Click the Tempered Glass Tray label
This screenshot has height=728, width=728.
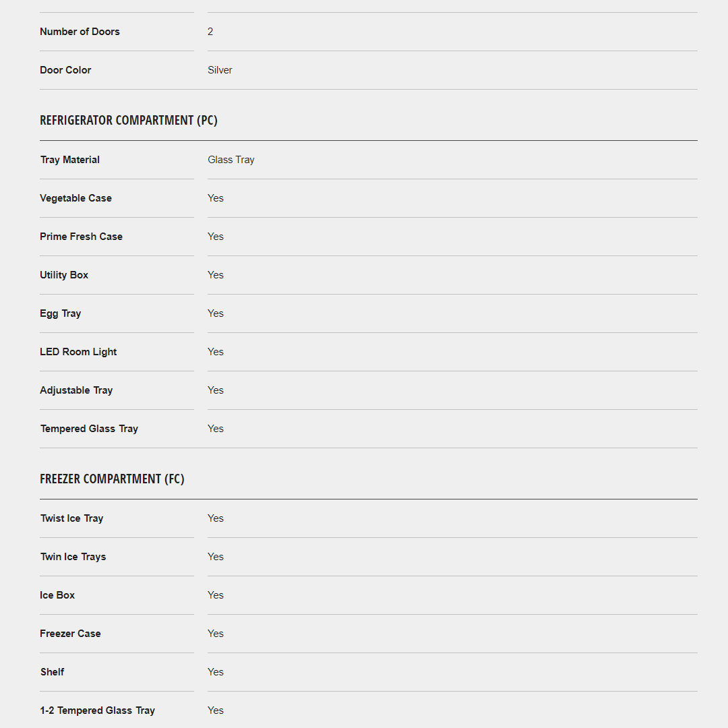89,429
